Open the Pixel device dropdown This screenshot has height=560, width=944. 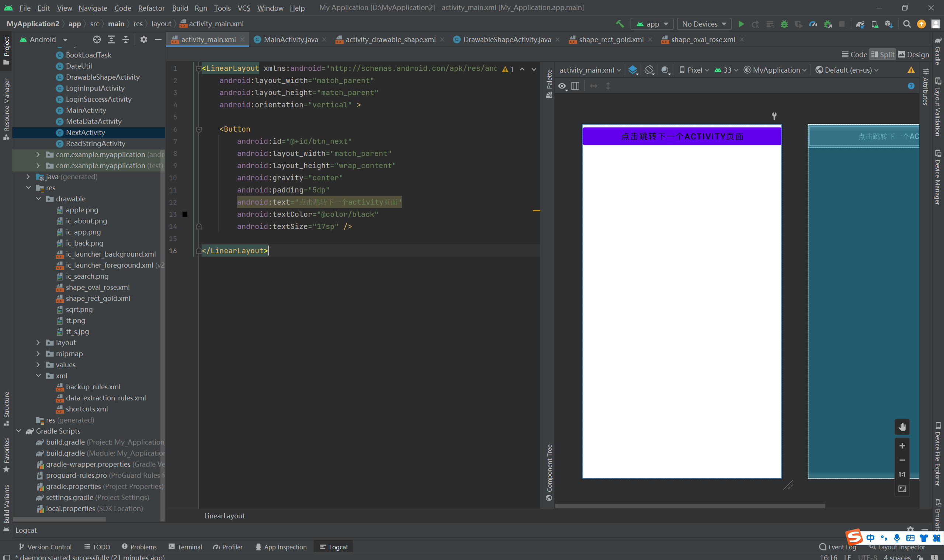694,70
